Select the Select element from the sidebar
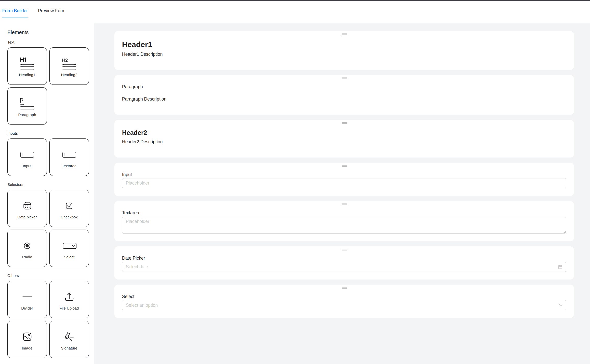 [69, 248]
